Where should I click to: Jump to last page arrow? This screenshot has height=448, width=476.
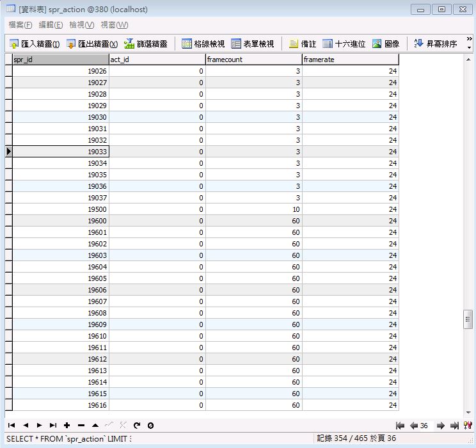(x=454, y=426)
